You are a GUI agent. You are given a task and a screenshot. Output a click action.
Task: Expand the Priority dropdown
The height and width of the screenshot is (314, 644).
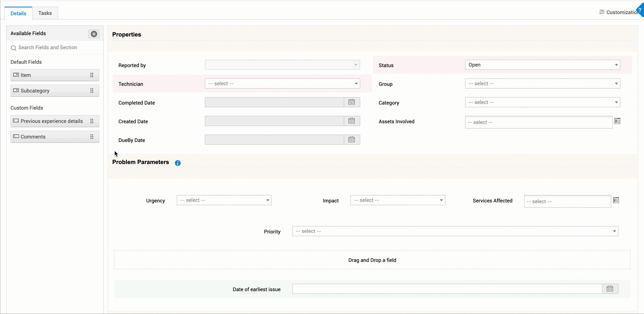[x=455, y=231]
